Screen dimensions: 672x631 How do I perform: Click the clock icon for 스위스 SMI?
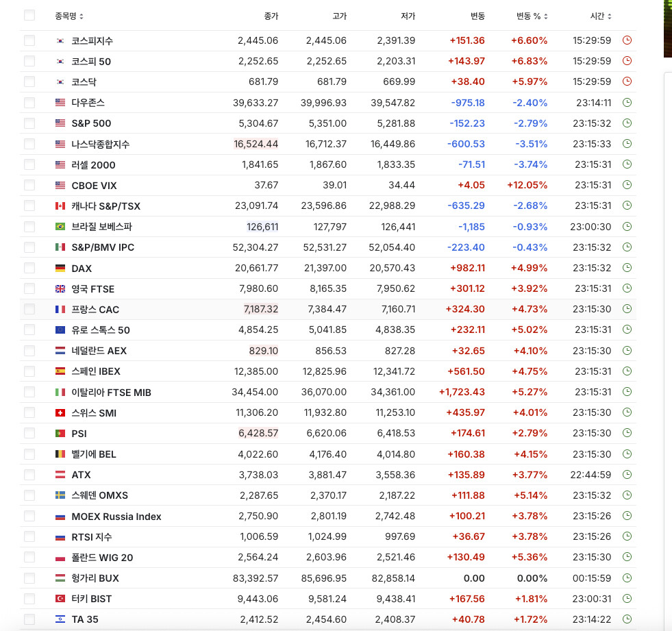tap(627, 412)
